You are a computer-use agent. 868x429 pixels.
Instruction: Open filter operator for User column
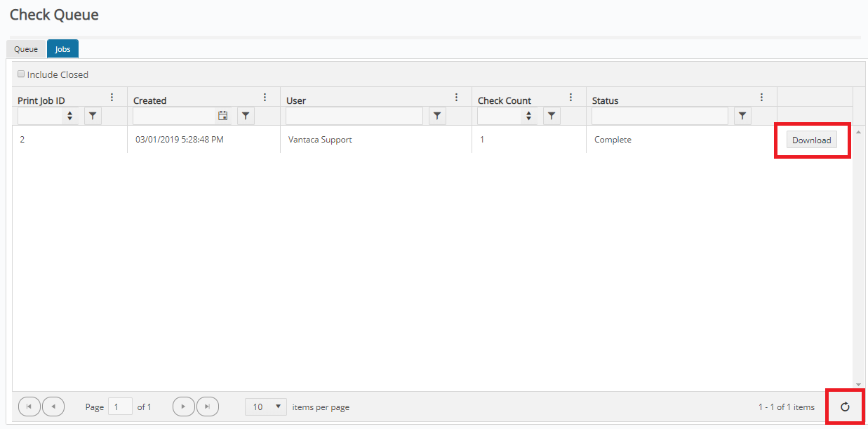437,116
